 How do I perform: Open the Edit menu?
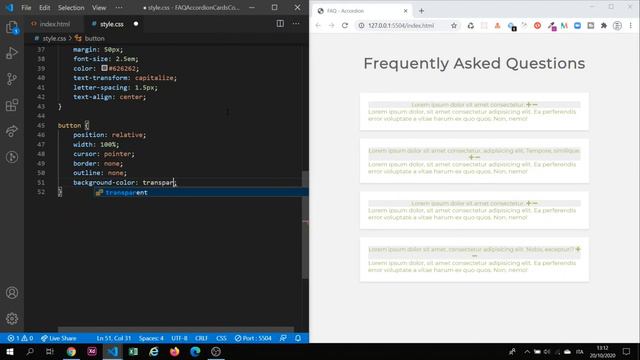click(x=44, y=7)
